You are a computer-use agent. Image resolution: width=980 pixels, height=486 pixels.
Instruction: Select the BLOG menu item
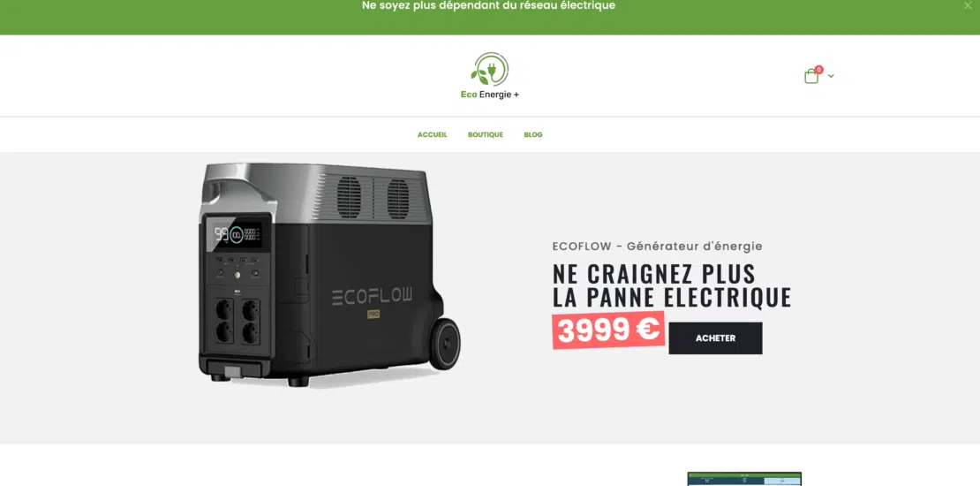(x=533, y=134)
